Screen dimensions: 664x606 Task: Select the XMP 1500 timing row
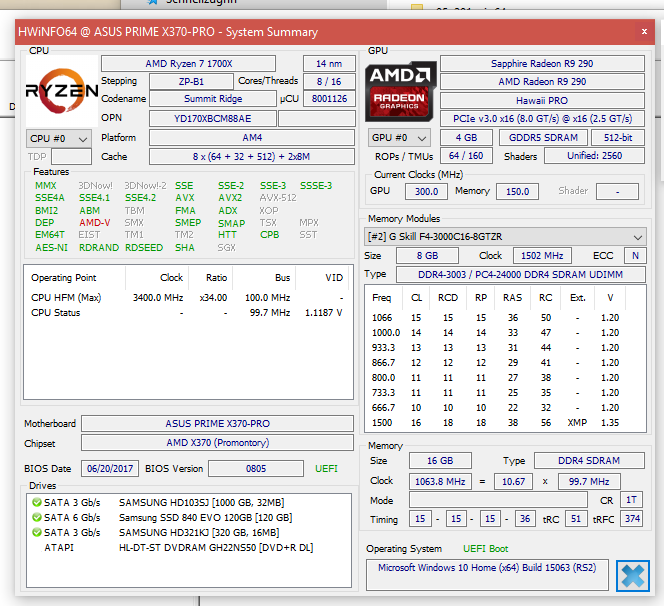coord(505,423)
